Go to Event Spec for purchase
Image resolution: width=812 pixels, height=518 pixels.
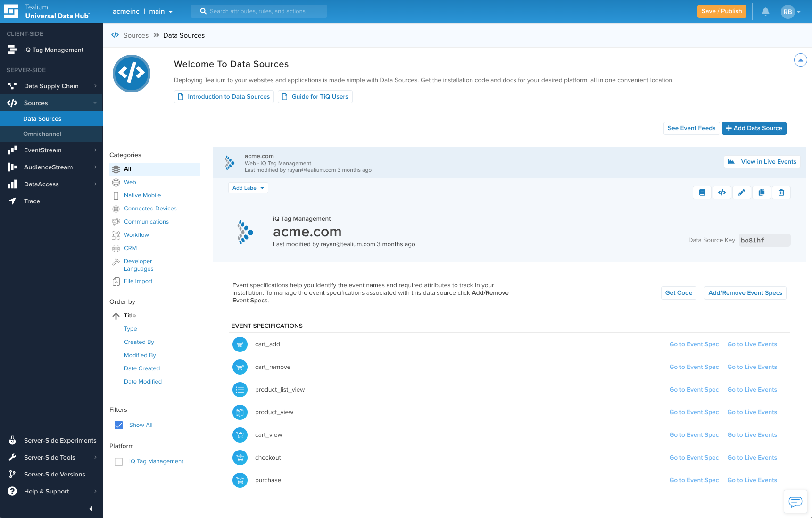[694, 480]
